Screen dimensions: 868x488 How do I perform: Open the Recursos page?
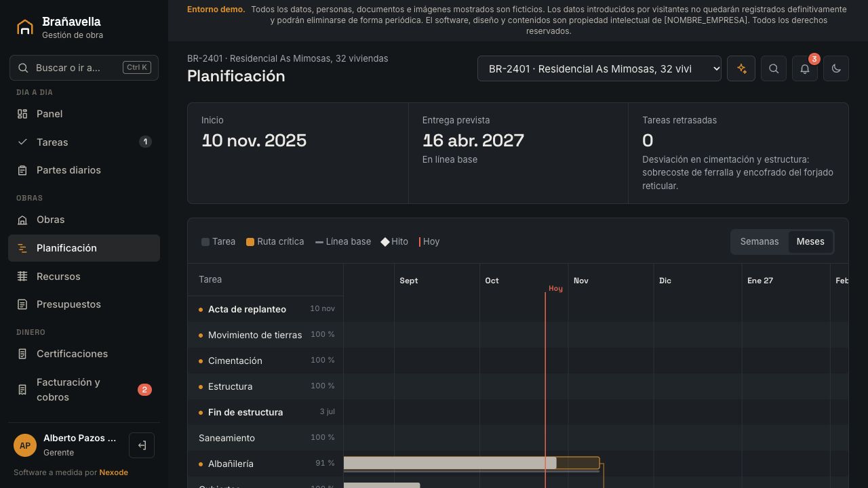click(x=84, y=277)
